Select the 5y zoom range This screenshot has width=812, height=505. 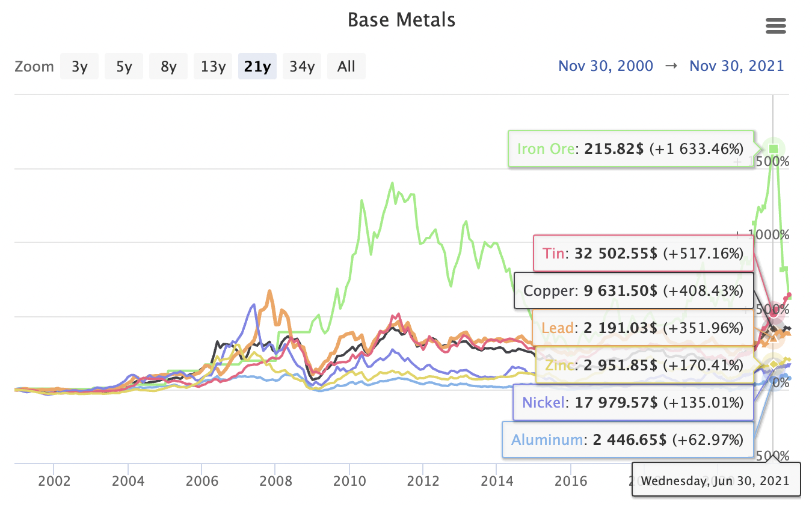124,66
